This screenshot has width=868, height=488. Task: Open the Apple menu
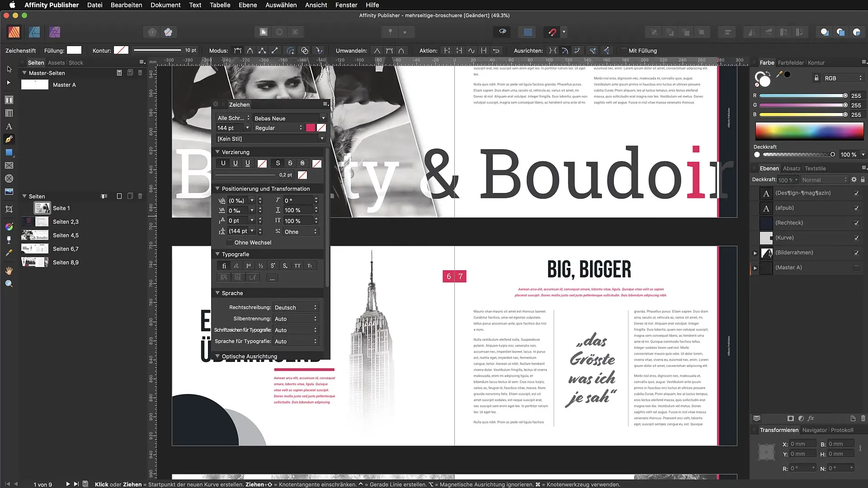point(12,5)
